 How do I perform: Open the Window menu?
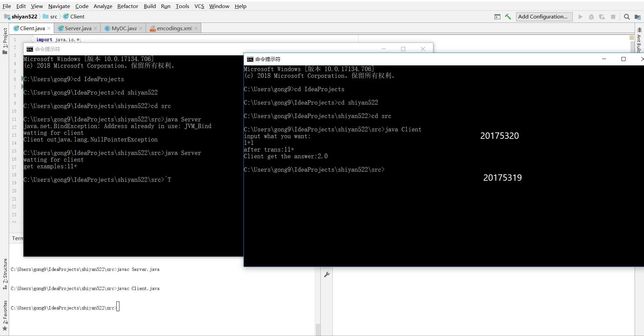coord(219,6)
